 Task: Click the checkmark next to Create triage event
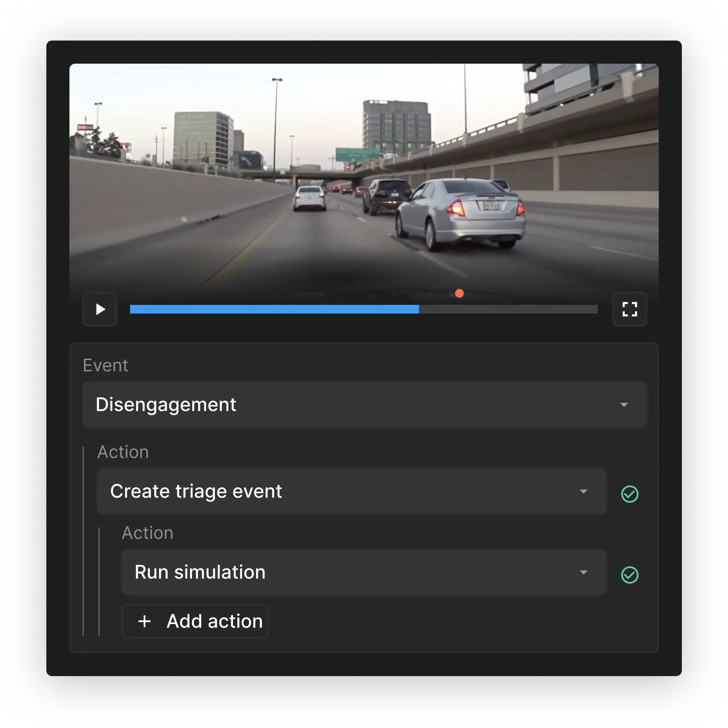(630, 494)
